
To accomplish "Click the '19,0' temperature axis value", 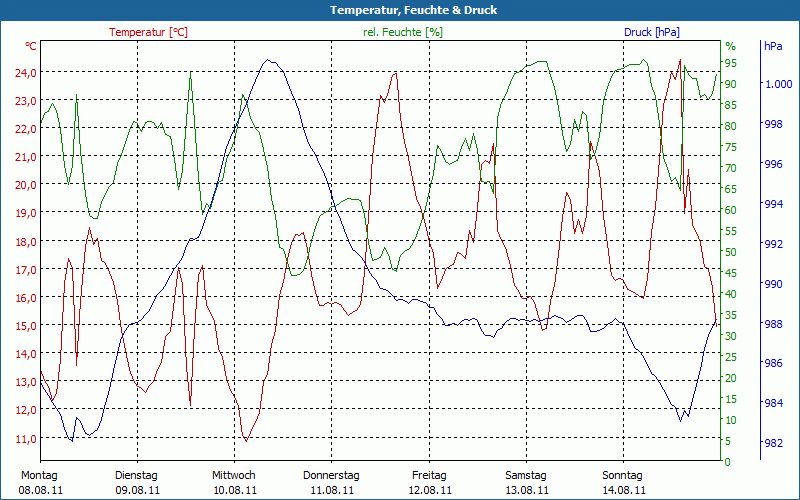I will tap(26, 213).
